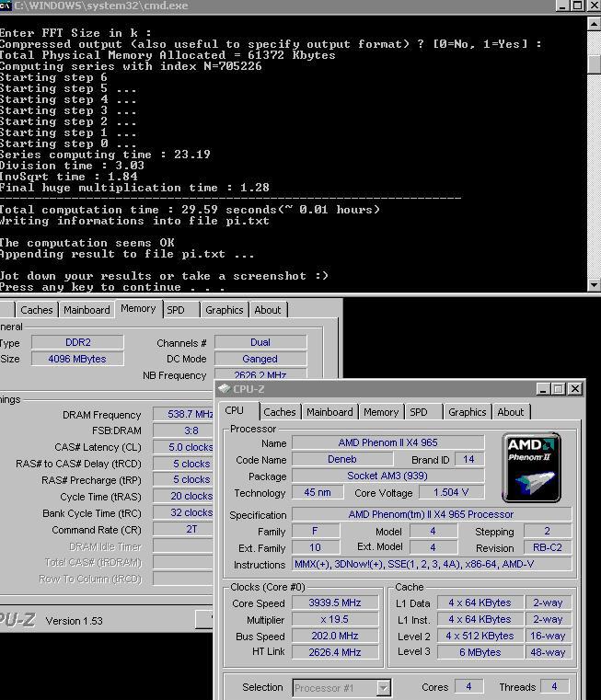Click the Level 3 value '6 MBytes'
The width and height of the screenshot is (601, 700).
[480, 652]
